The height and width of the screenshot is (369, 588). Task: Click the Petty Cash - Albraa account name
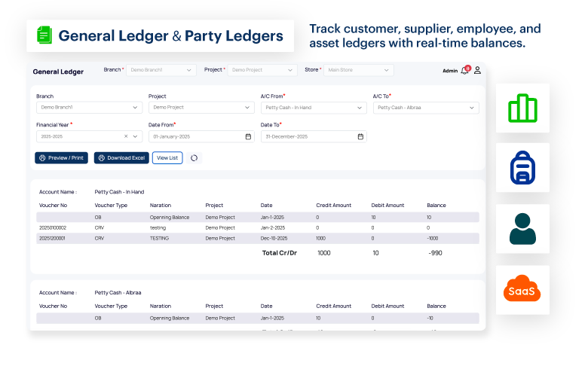(118, 293)
